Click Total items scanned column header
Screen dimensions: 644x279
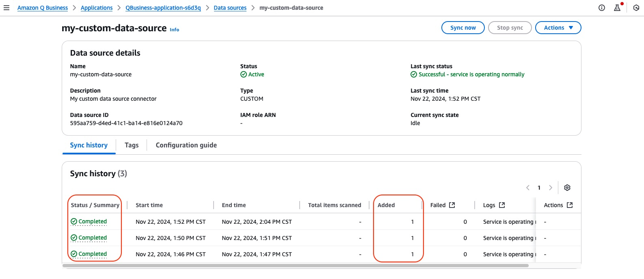pyautogui.click(x=335, y=205)
